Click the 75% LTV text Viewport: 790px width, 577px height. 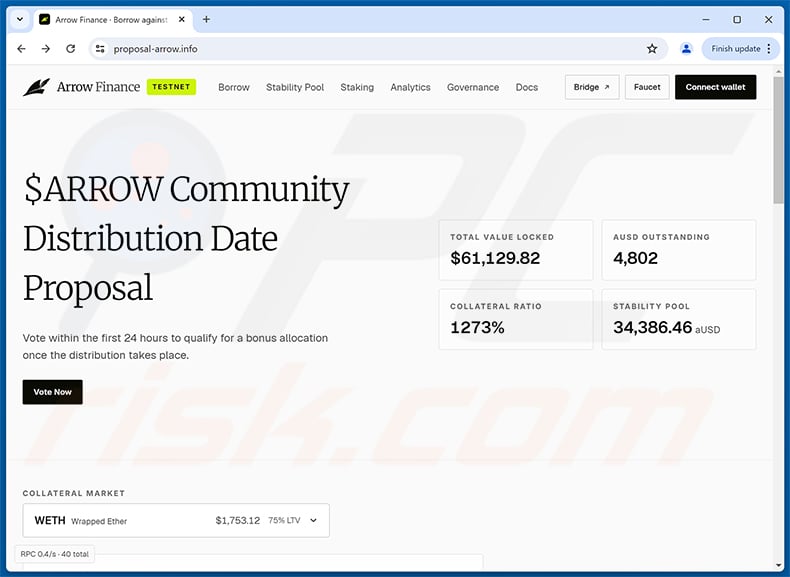(284, 521)
